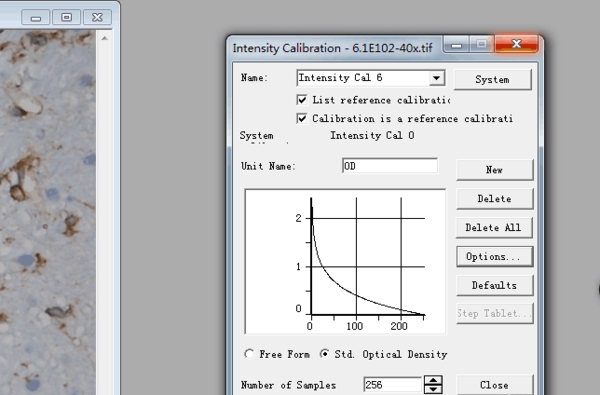The image size is (600, 395).
Task: Select Std. Optical Density option
Action: point(324,354)
